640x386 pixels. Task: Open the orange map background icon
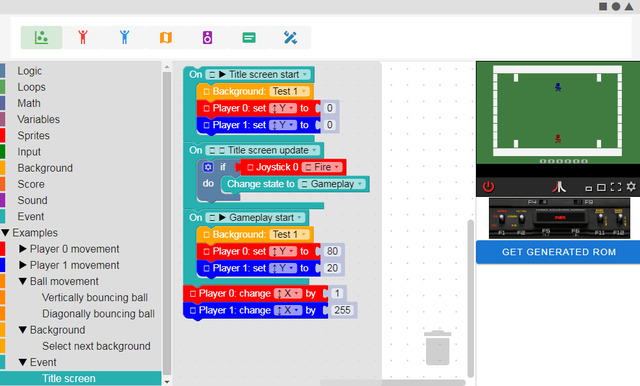click(166, 38)
